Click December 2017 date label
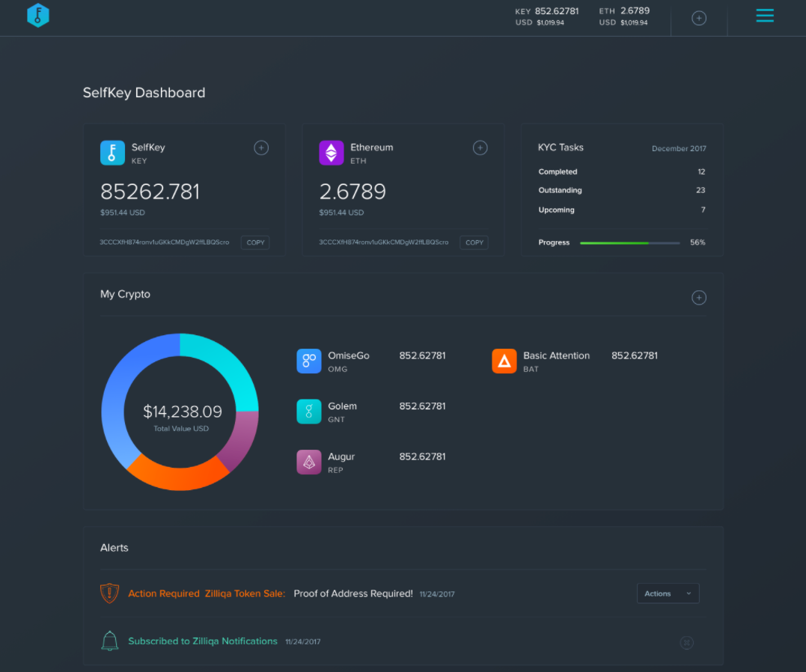This screenshot has width=806, height=672. 679,149
